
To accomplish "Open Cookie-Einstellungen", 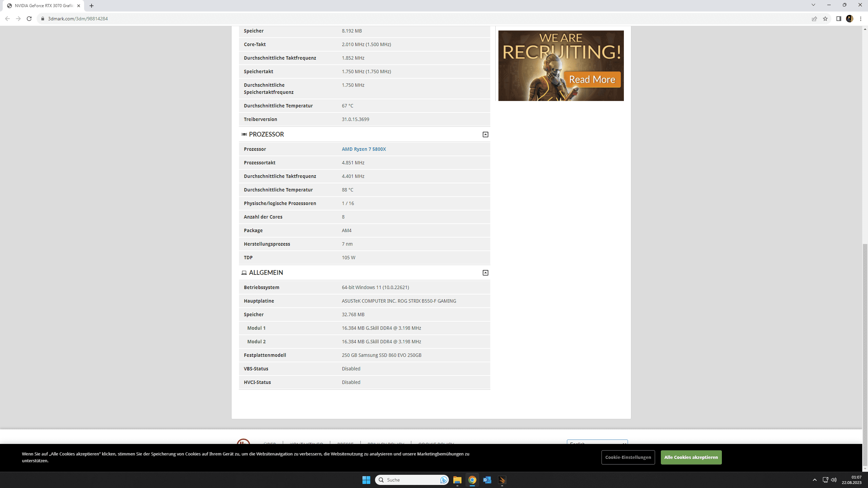I will (x=628, y=457).
